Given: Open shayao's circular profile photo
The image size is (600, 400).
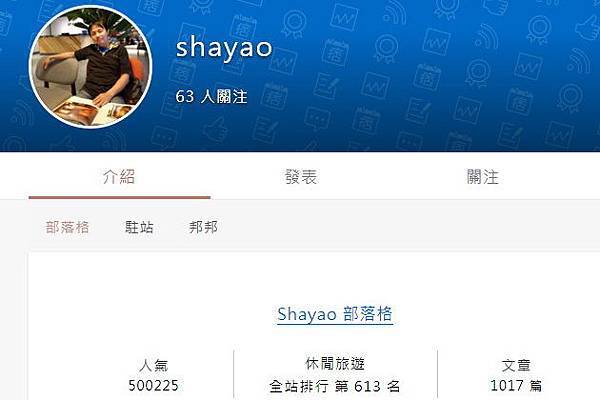Looking at the screenshot, I should click(91, 67).
